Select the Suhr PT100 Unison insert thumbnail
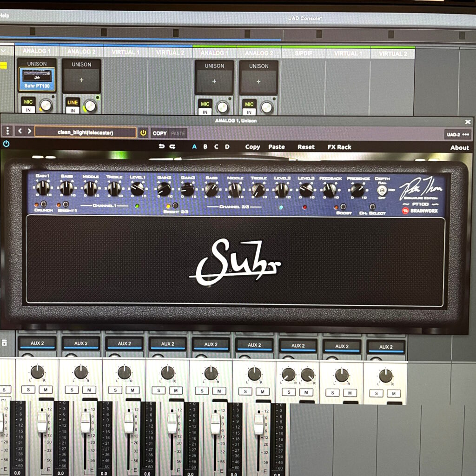This screenshot has width=476, height=476. point(37,79)
